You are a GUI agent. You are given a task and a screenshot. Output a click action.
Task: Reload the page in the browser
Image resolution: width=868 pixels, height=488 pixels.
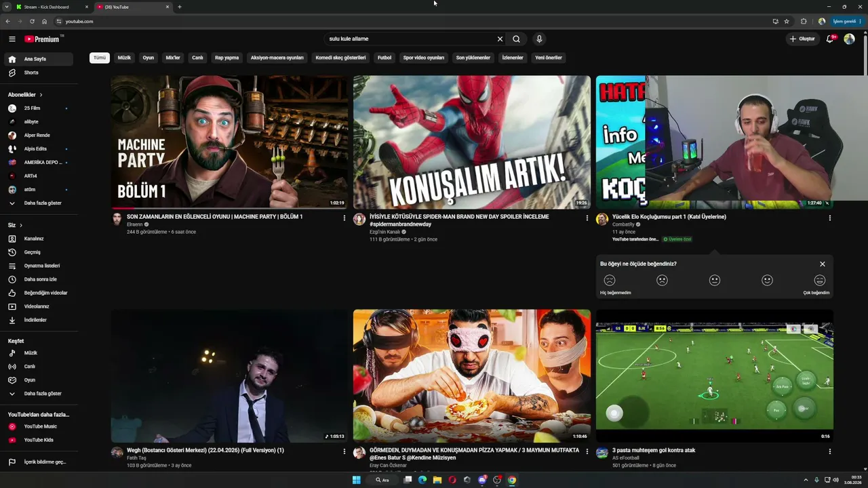(32, 22)
